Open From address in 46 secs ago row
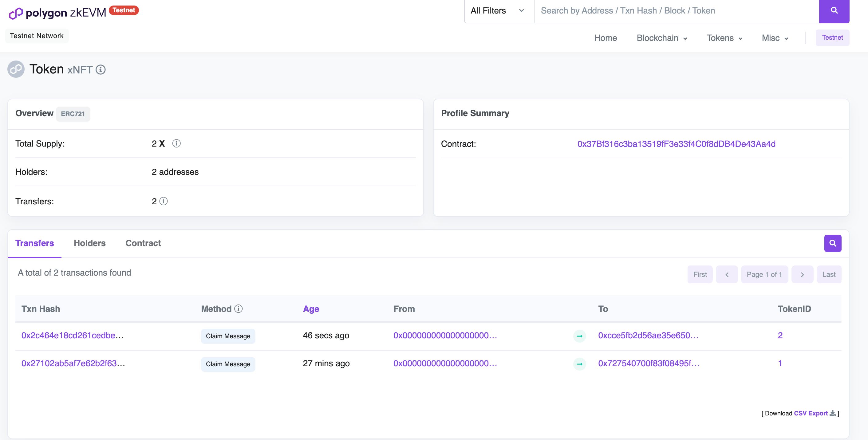The width and height of the screenshot is (868, 440). 445,336
